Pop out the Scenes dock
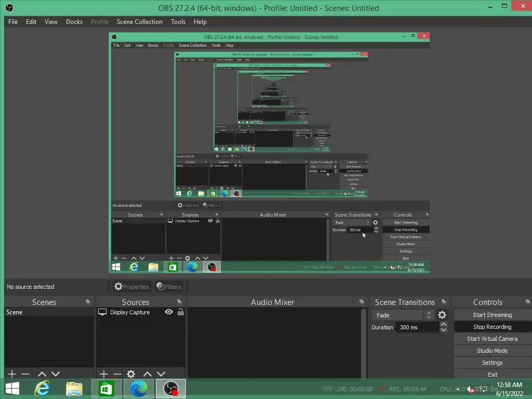Screen dimensions: 532x399 88,302
